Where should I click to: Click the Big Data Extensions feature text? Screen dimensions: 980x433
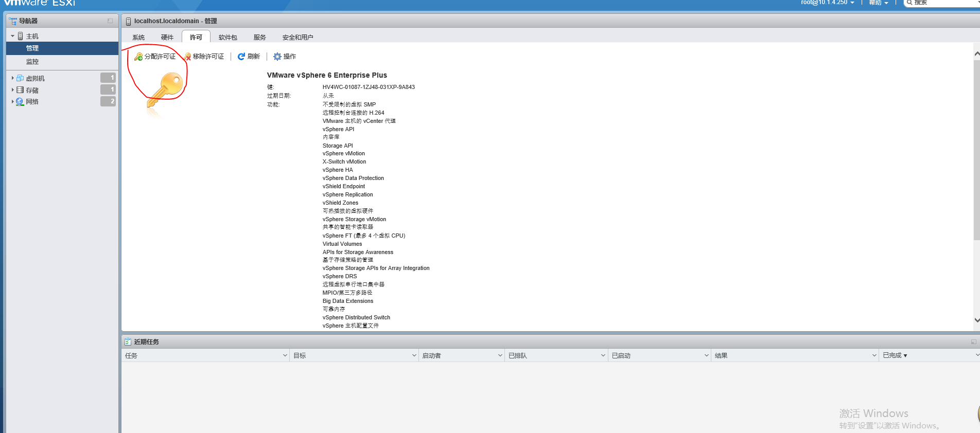click(348, 301)
